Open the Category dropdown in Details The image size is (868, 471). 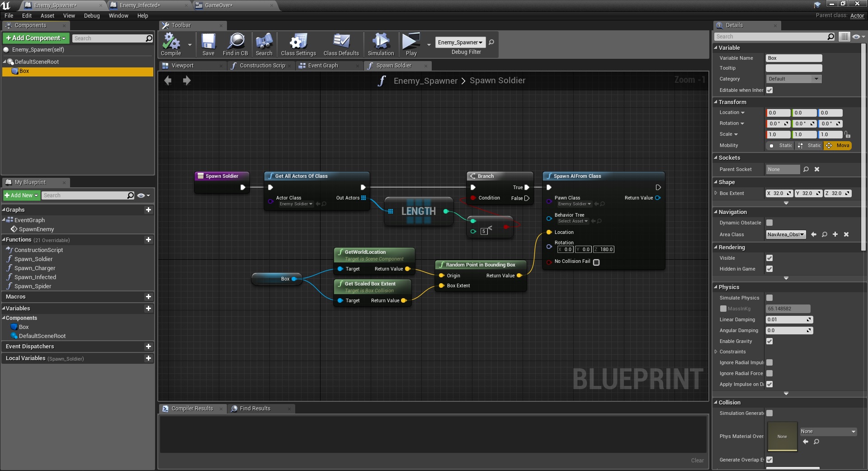click(x=793, y=79)
